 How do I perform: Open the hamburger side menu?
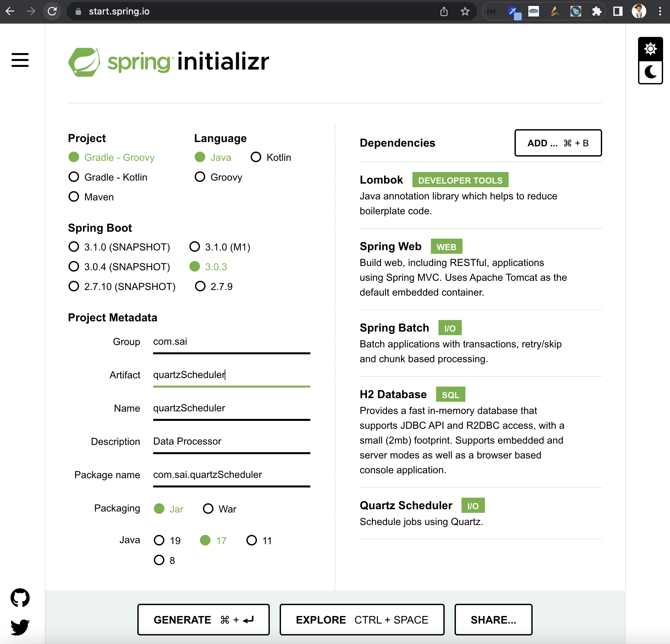20,60
